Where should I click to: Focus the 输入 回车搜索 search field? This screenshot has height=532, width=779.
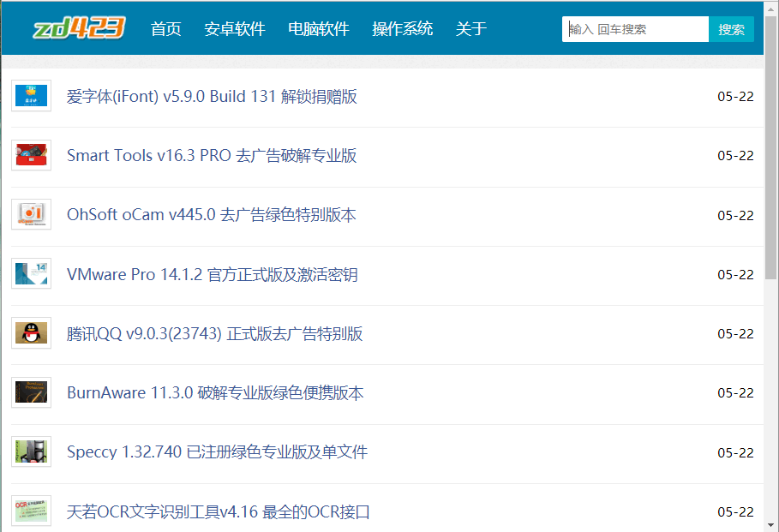[635, 29]
